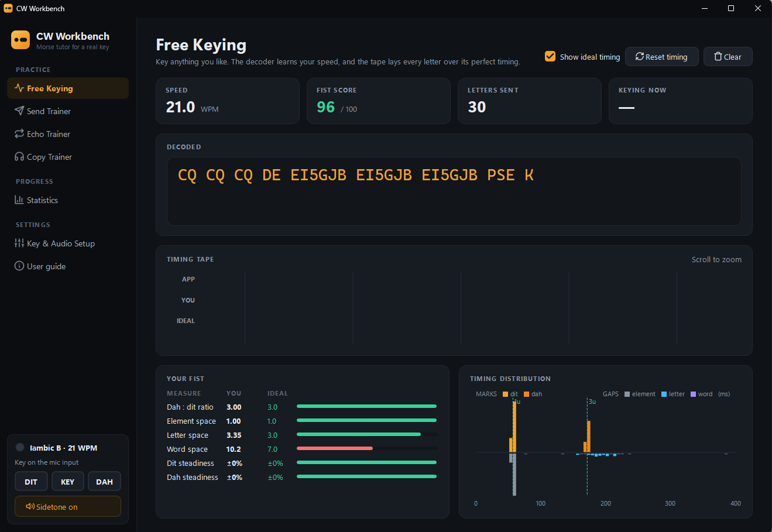This screenshot has width=772, height=532.
Task: Click the Letter space progress bar
Action: (x=368, y=435)
